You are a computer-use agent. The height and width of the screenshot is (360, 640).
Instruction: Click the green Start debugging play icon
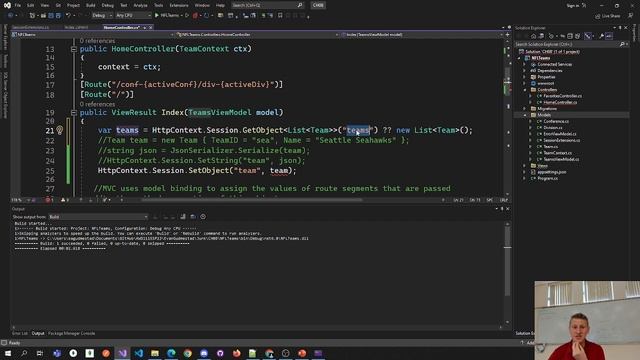tap(157, 16)
